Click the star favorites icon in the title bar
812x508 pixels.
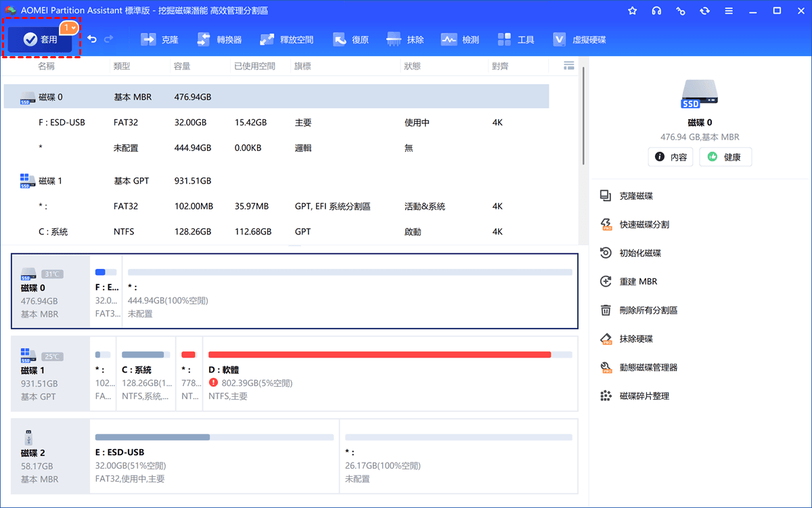633,11
